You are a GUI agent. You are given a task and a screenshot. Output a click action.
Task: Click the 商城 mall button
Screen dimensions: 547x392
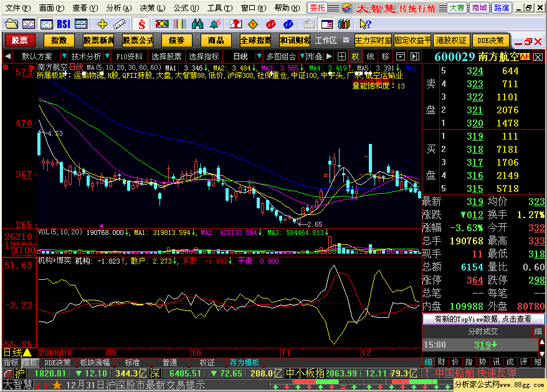[479, 7]
